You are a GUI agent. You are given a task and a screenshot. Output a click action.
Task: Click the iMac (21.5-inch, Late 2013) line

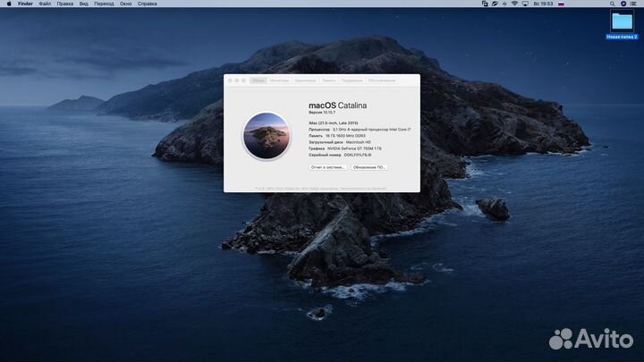334,123
